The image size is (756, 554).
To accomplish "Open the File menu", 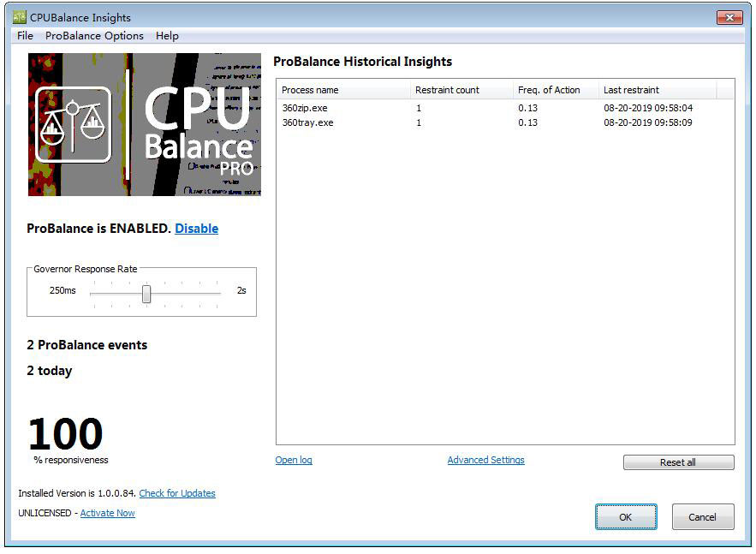I will [23, 36].
